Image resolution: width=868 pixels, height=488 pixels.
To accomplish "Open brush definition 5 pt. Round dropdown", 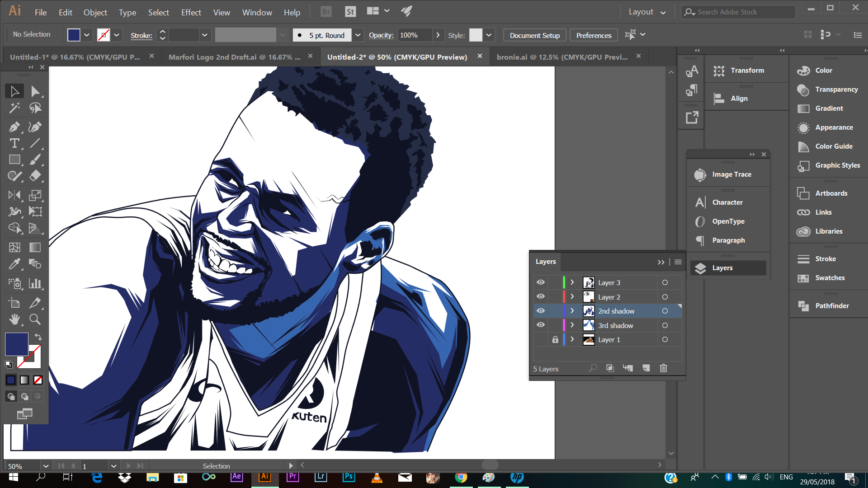I will pos(358,35).
